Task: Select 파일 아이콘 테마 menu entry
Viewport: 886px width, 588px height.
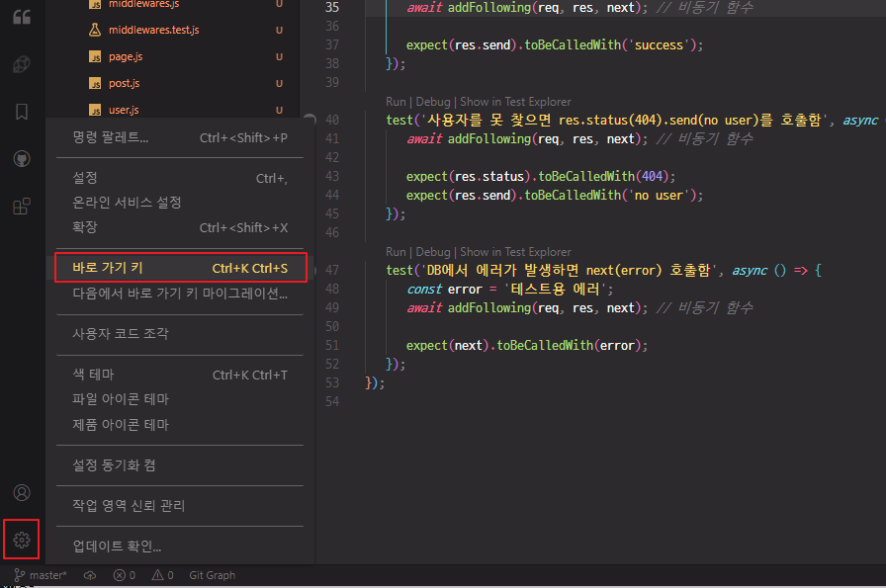Action: [x=180, y=399]
